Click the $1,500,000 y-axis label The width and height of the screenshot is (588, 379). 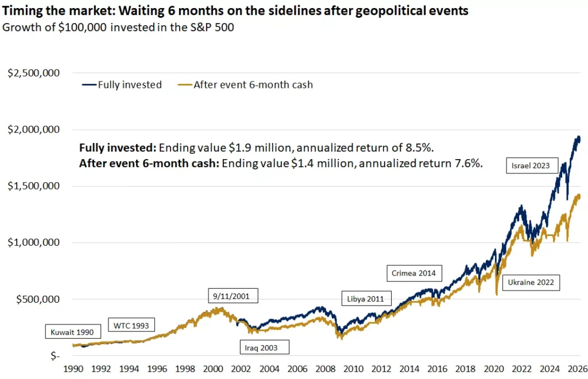(x=34, y=186)
